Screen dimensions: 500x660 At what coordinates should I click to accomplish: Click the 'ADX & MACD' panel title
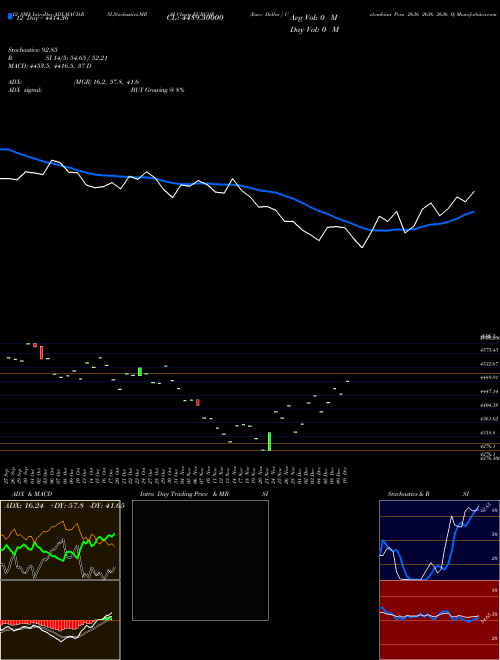tap(32, 494)
